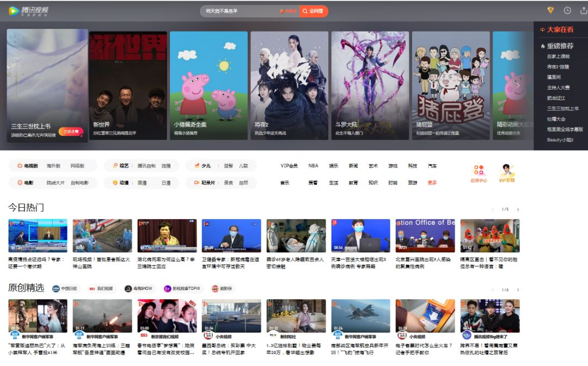Select the 影视故事TOP10 channel icon

[x=167, y=288]
